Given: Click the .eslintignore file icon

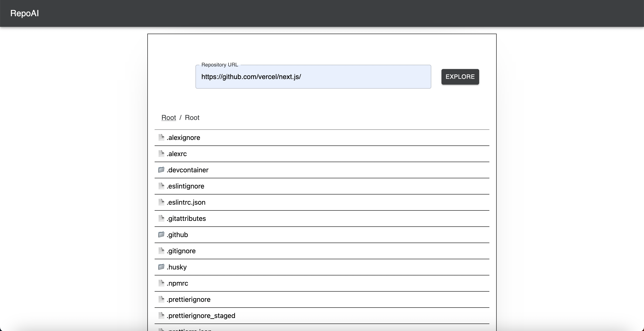Looking at the screenshot, I should pyautogui.click(x=161, y=186).
